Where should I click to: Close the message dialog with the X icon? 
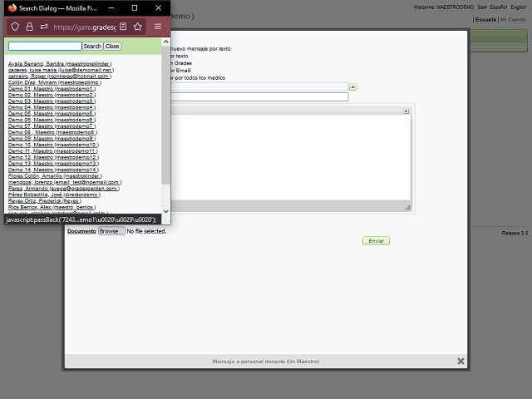click(x=461, y=361)
